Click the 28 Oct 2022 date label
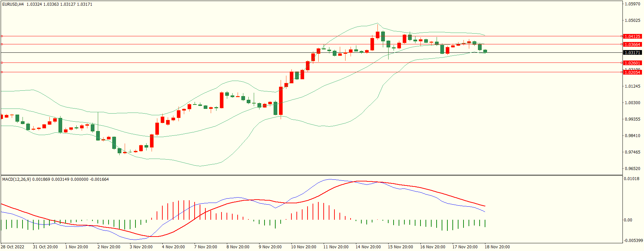 12,247
